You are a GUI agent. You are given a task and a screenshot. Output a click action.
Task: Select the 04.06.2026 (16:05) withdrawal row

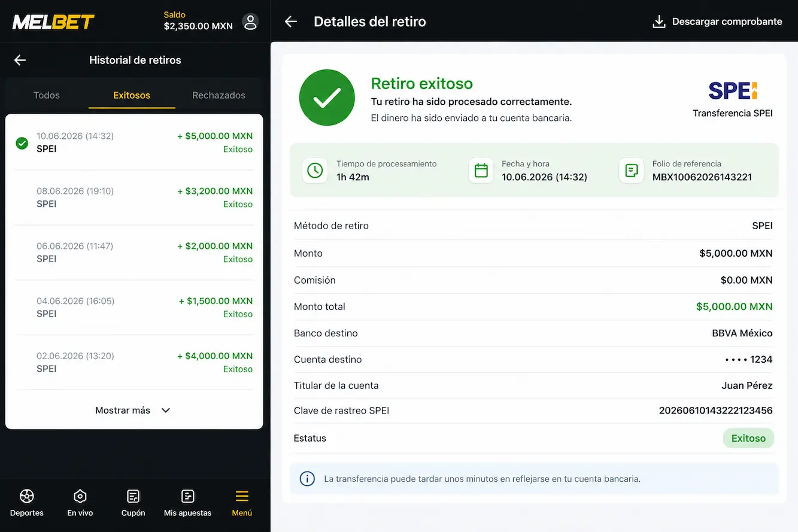(x=134, y=308)
